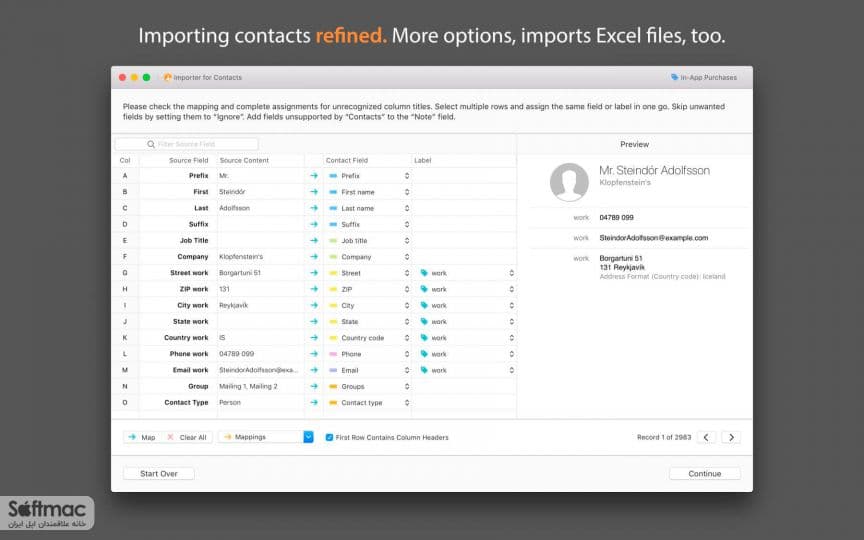Click the map arrow in the Company row
This screenshot has width=864, height=540.
[314, 257]
